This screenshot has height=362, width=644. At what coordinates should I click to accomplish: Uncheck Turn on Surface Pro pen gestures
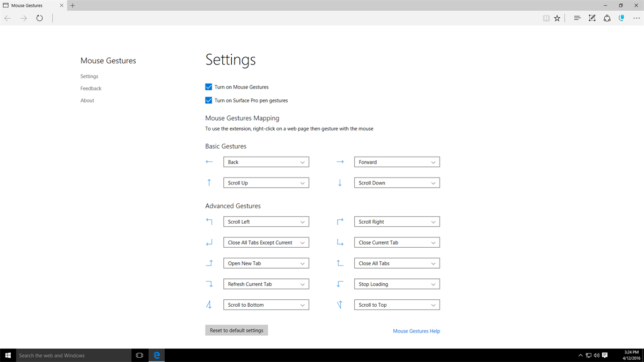point(209,100)
